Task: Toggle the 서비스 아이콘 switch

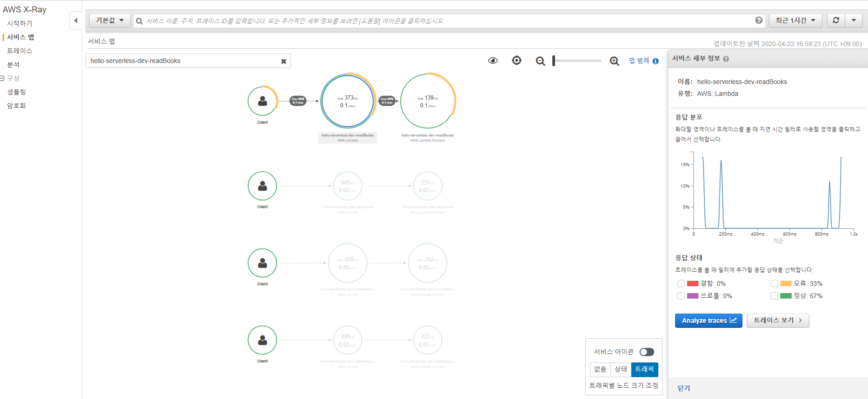Action: pyautogui.click(x=647, y=352)
